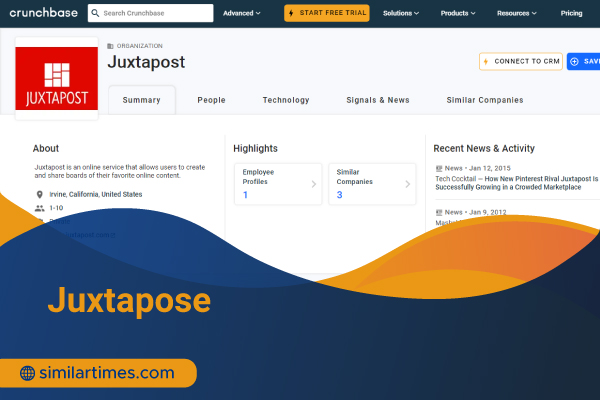This screenshot has width=600, height=400.
Task: Focus the Search Crunchbase field
Action: point(150,13)
